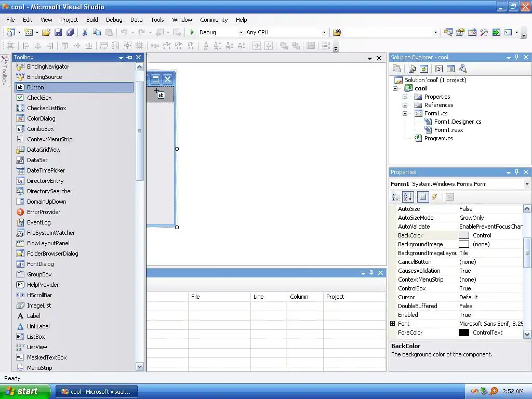Click the BackColor Control color swatch
This screenshot has height=399, width=532.
tap(463, 235)
